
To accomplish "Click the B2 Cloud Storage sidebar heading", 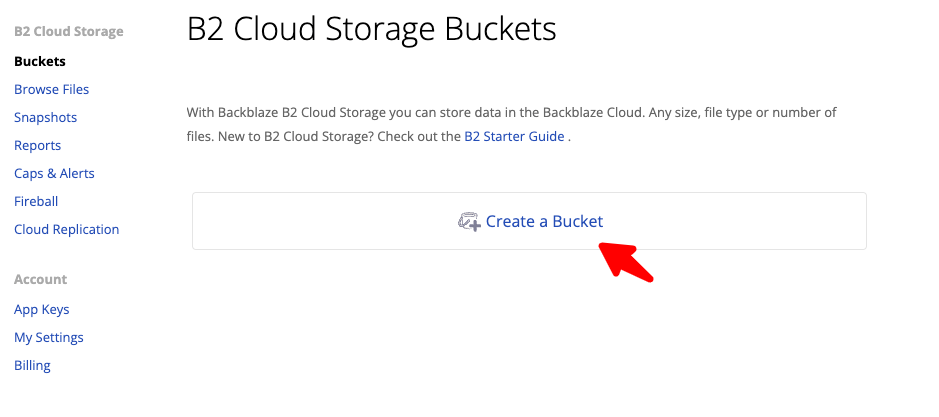I will pyautogui.click(x=68, y=31).
